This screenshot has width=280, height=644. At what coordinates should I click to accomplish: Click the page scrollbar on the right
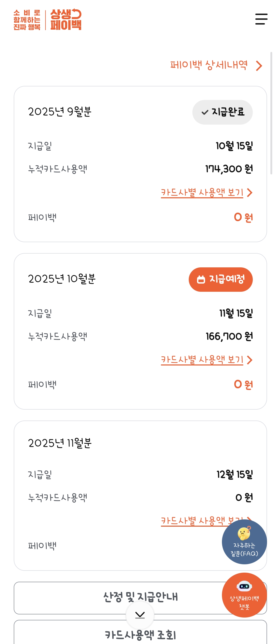tap(271, 113)
